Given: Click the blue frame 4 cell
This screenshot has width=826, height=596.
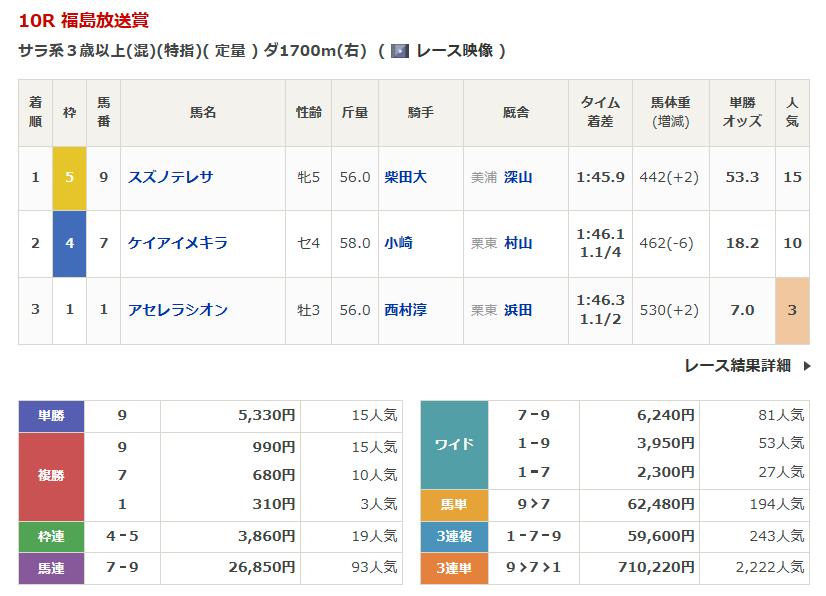Looking at the screenshot, I should 69,243.
